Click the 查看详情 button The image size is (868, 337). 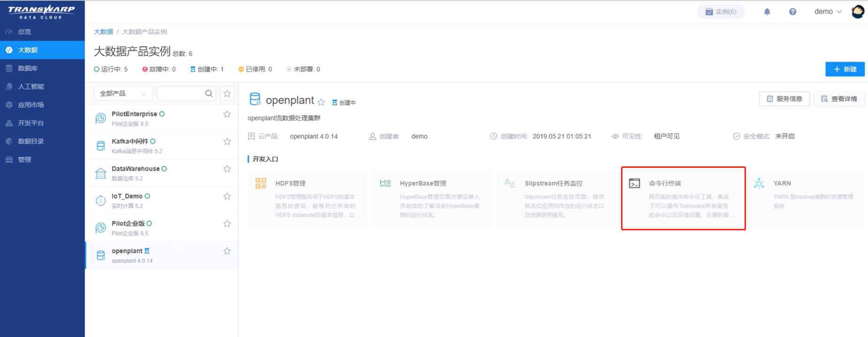[839, 99]
